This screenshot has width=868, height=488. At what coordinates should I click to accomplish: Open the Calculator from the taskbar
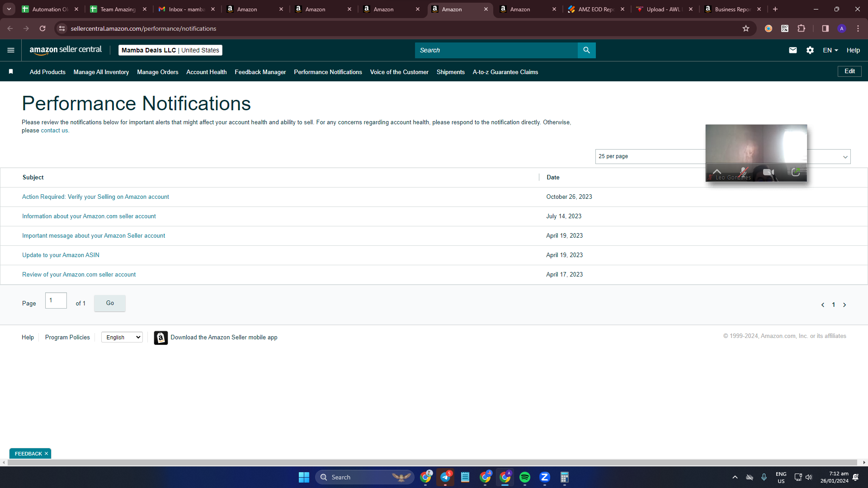coord(565,477)
